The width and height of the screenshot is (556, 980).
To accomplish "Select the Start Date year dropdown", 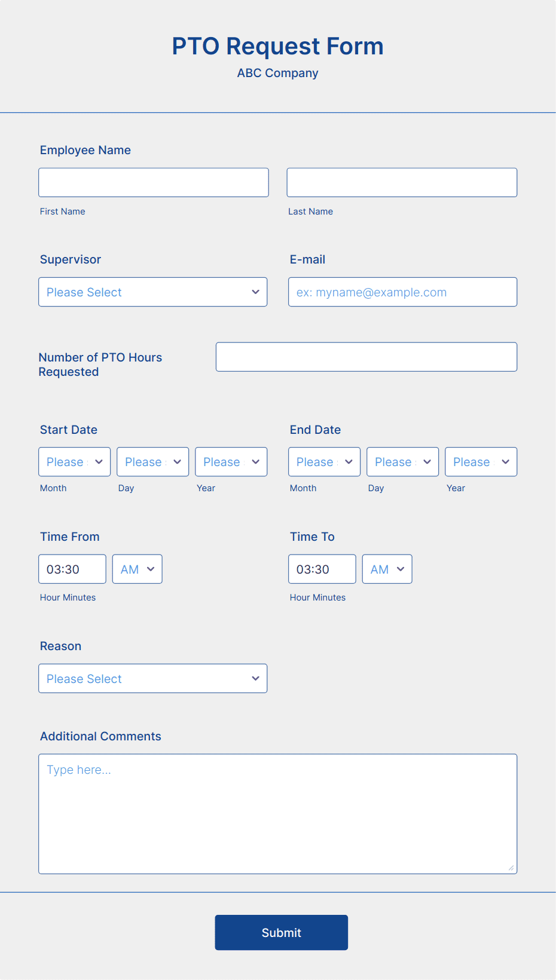I will click(x=231, y=462).
